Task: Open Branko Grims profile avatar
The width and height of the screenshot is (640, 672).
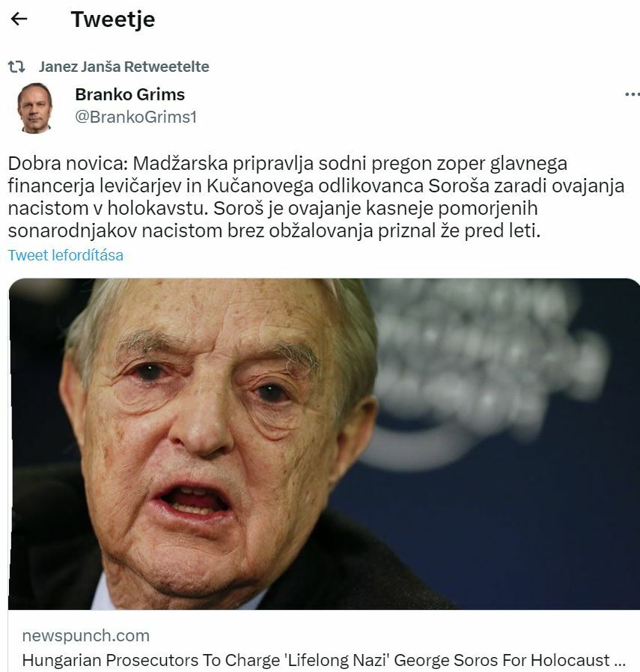Action: (x=34, y=108)
